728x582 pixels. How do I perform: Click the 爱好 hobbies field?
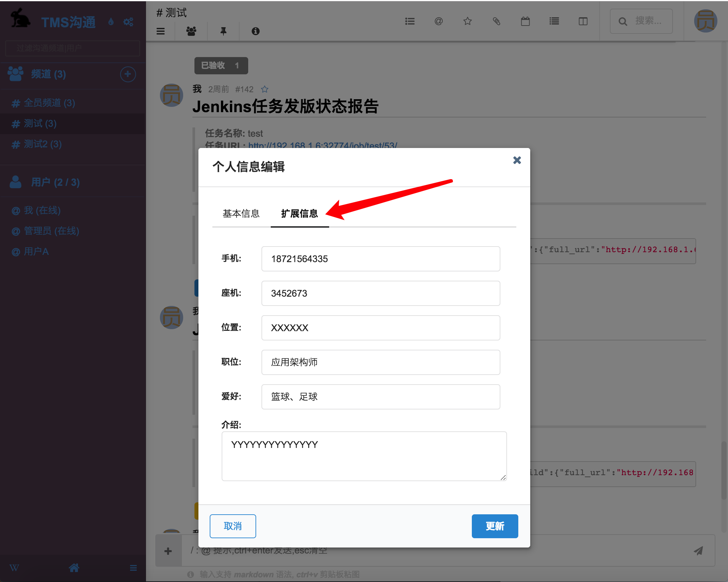[381, 397]
